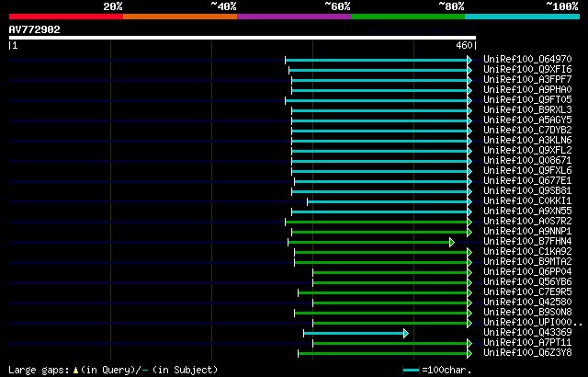Open the UniRef100_B7FHN4 hit

click(527, 242)
